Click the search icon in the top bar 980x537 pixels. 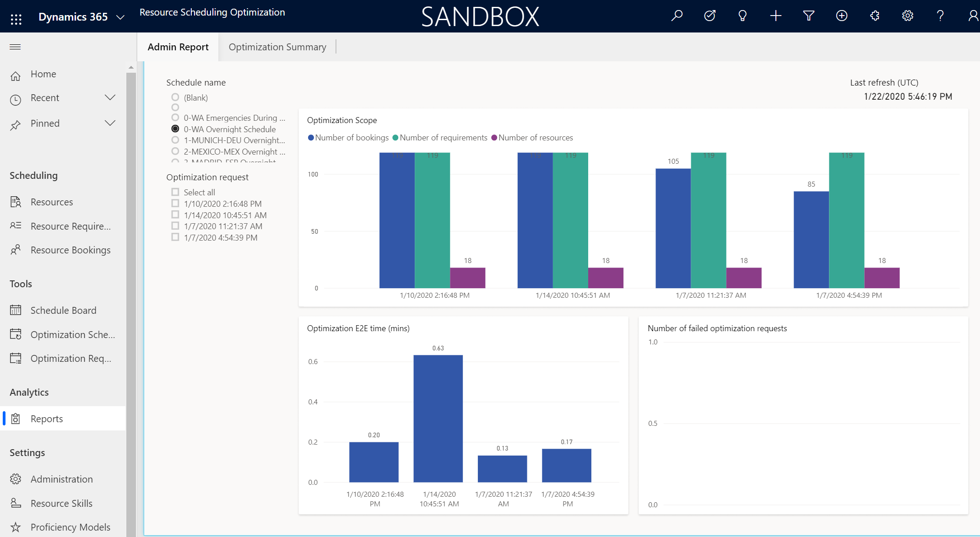677,16
